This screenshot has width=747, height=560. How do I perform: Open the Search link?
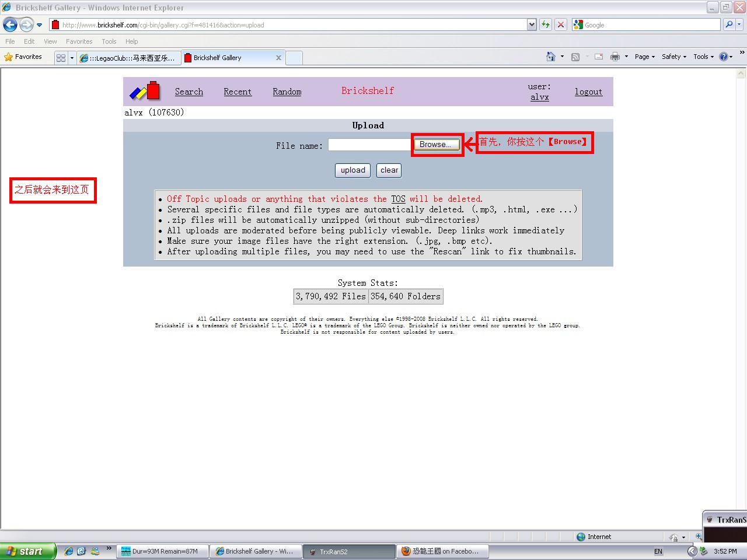[189, 92]
